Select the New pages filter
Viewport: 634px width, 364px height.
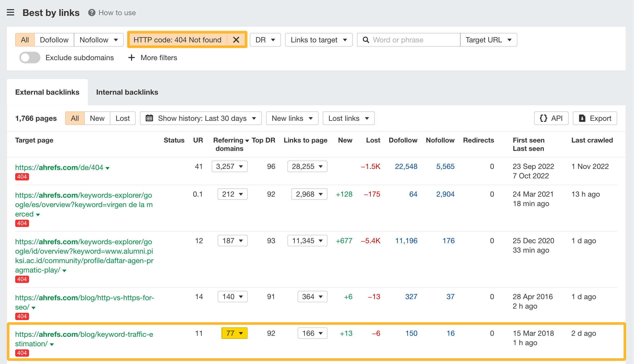(x=97, y=118)
